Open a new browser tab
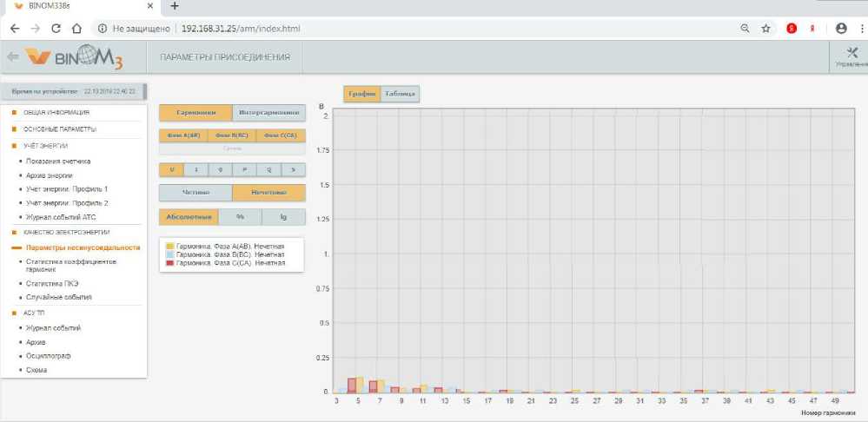Image resolution: width=868 pixels, height=422 pixels. pos(174,6)
